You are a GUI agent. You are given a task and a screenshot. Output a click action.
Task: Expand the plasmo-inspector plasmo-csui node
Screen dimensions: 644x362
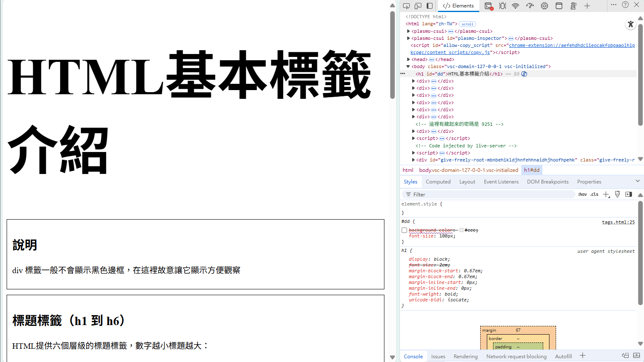[x=408, y=38]
